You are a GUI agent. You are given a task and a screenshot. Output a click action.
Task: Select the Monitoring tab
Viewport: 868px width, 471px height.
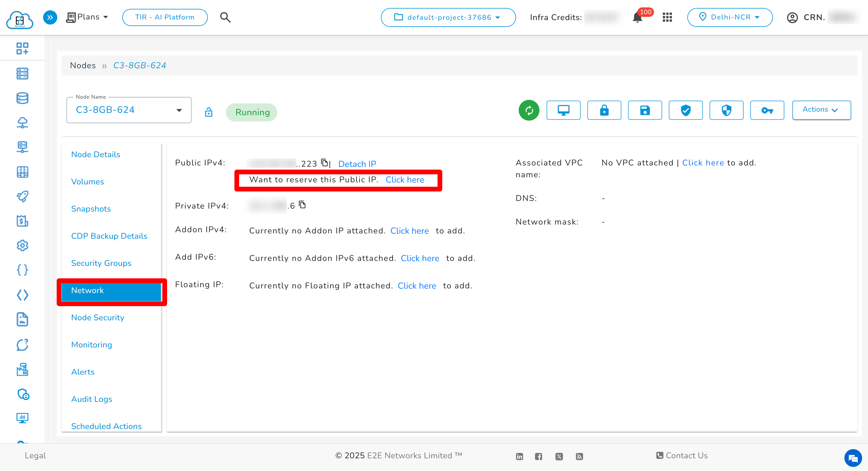pyautogui.click(x=91, y=345)
